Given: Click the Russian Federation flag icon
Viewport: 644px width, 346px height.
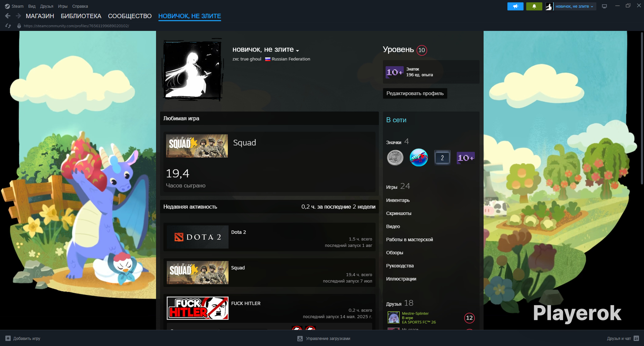Looking at the screenshot, I should 268,59.
